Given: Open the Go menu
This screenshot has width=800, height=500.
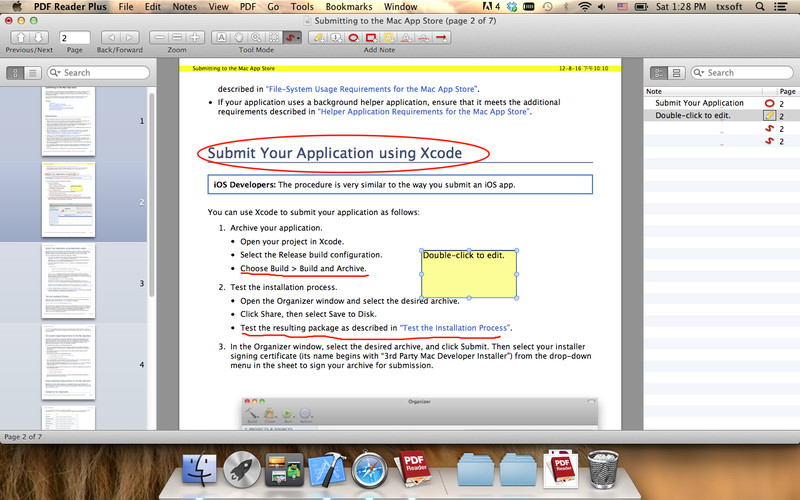Looking at the screenshot, I should [273, 7].
